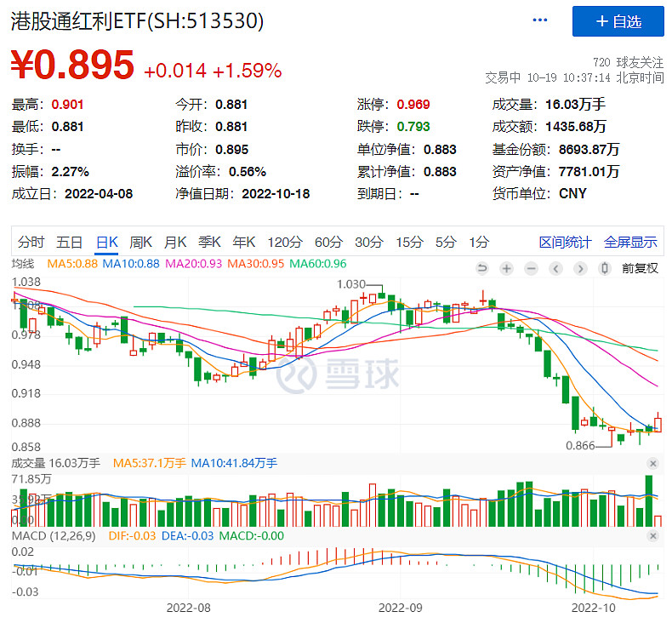Move chart left with the back arrow
This screenshot has width=672, height=623.
point(555,269)
